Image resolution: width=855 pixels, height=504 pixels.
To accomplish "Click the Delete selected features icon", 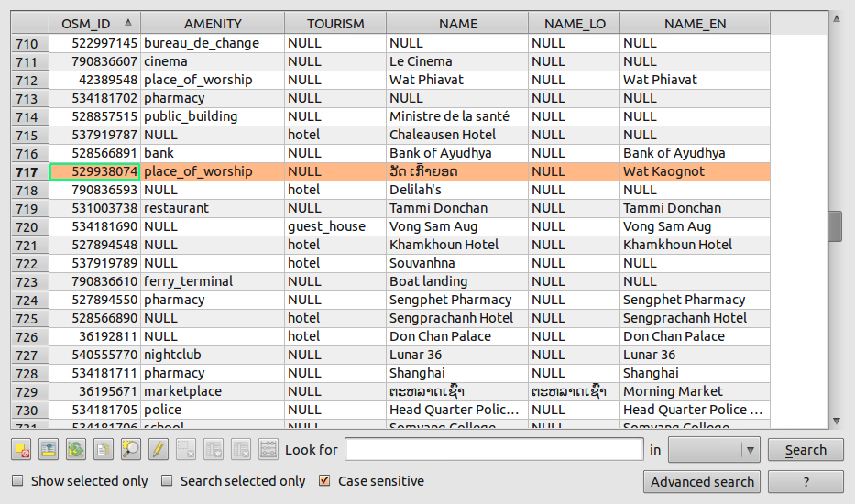I will (x=186, y=449).
